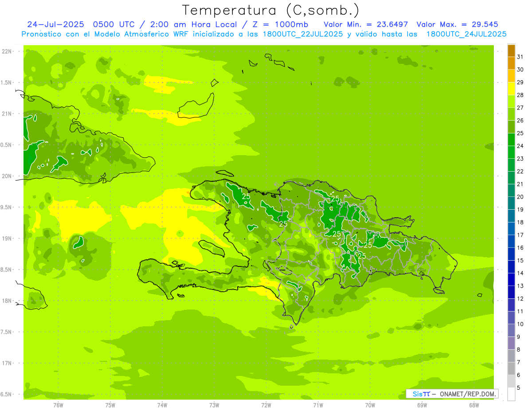This screenshot has height=411, width=532.
Task: Pick the white legend swatch below 5
Action: click(511, 394)
